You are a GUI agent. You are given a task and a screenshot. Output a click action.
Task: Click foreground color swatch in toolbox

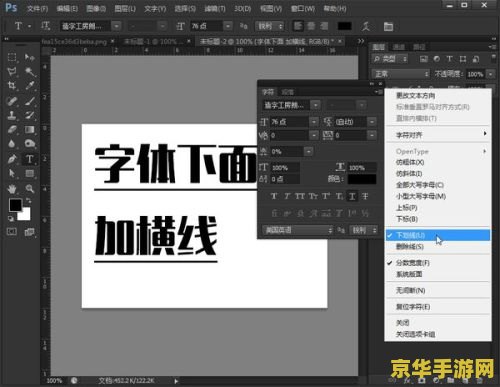15,205
